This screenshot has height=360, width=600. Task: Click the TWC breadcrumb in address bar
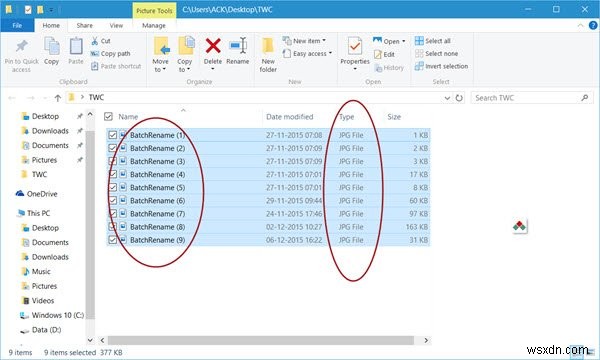(96, 98)
